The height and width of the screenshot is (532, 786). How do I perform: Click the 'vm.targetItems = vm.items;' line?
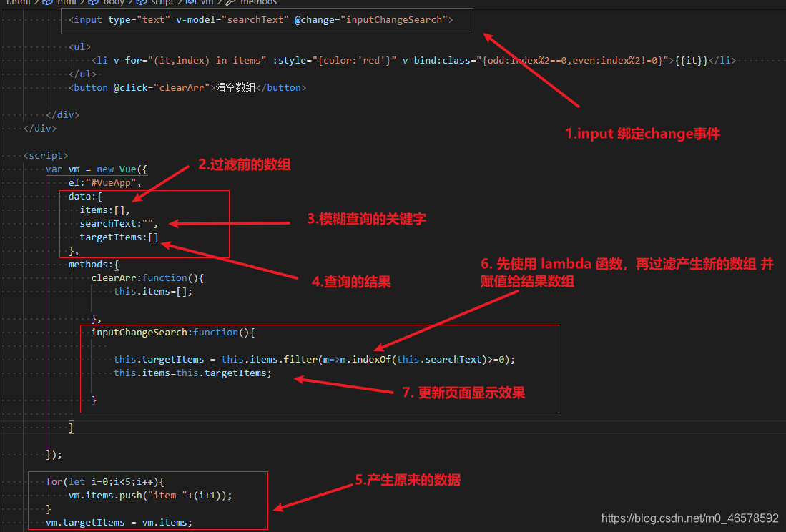click(119, 523)
